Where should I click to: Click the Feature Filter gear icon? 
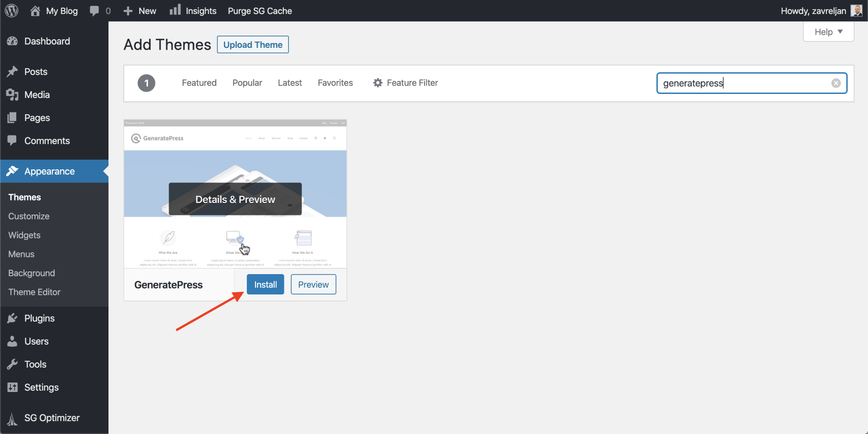[x=378, y=83]
